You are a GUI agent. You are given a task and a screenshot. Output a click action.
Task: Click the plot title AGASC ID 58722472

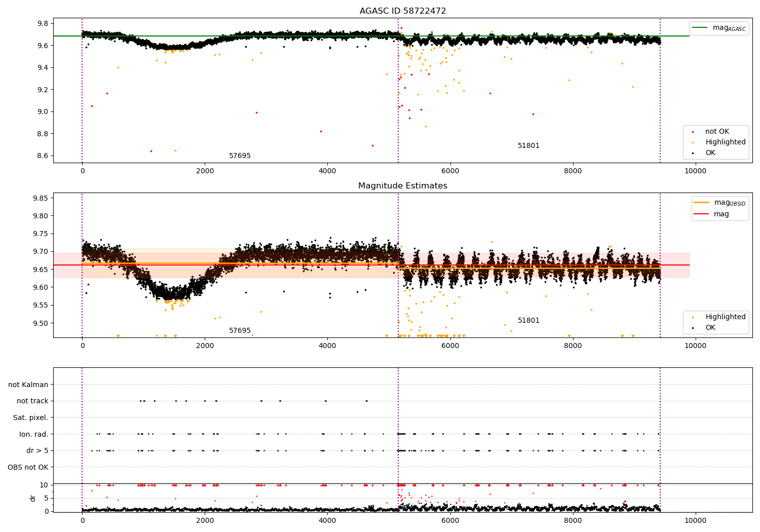click(403, 11)
